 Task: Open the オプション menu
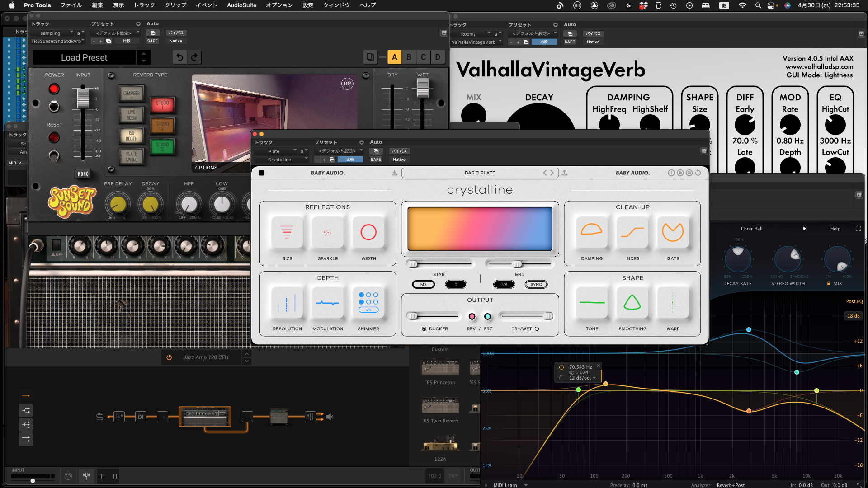click(x=279, y=5)
